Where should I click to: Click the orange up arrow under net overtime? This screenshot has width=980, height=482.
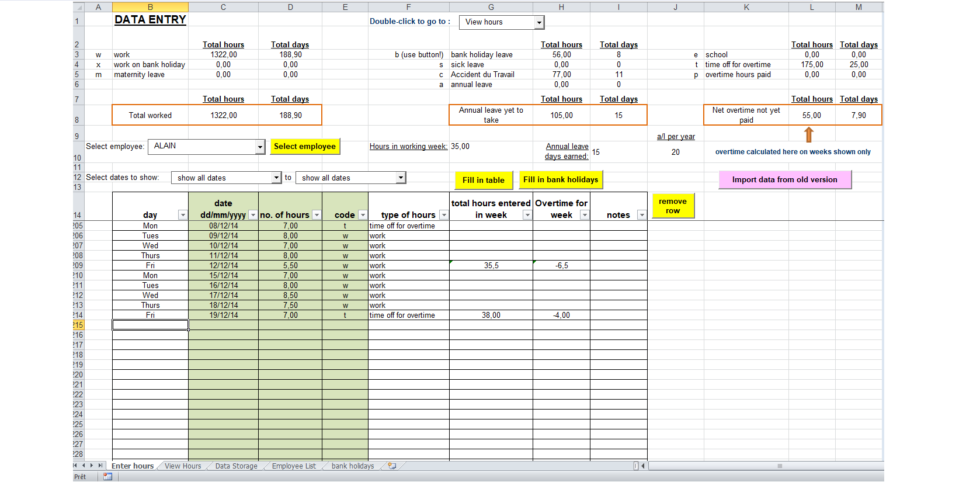click(x=809, y=135)
